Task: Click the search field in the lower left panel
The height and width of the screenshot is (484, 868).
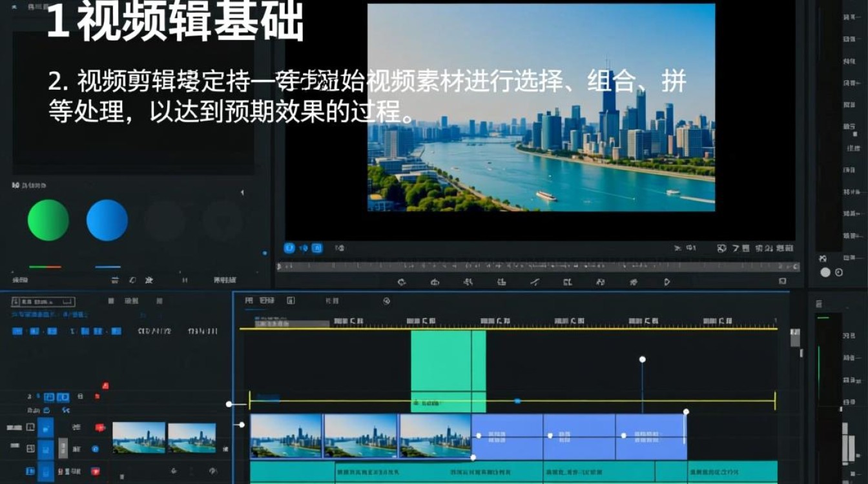Action: [43, 301]
